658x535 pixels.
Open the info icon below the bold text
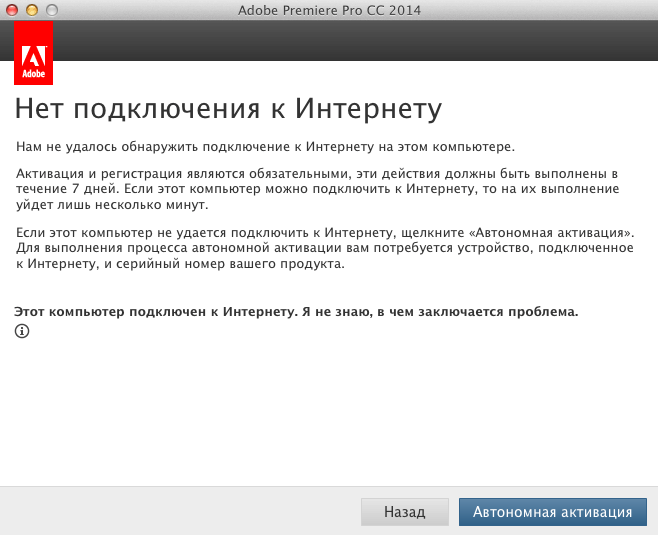pyautogui.click(x=22, y=331)
